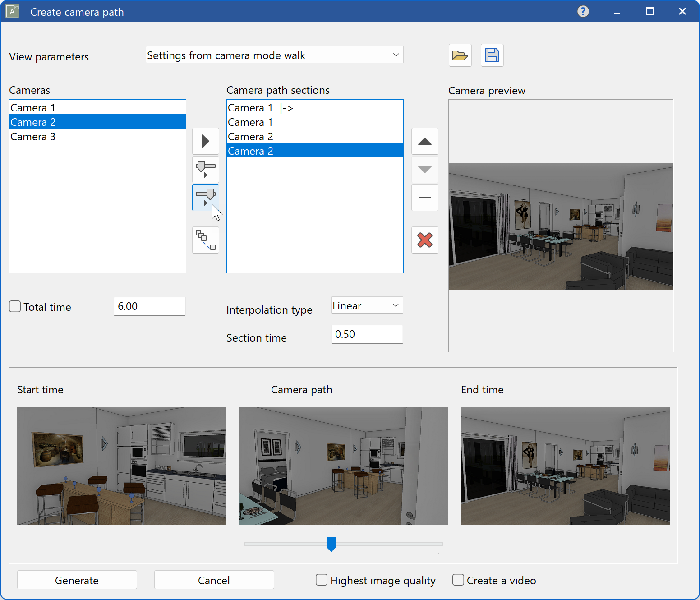
Task: Enable the Create a video option
Action: click(458, 580)
